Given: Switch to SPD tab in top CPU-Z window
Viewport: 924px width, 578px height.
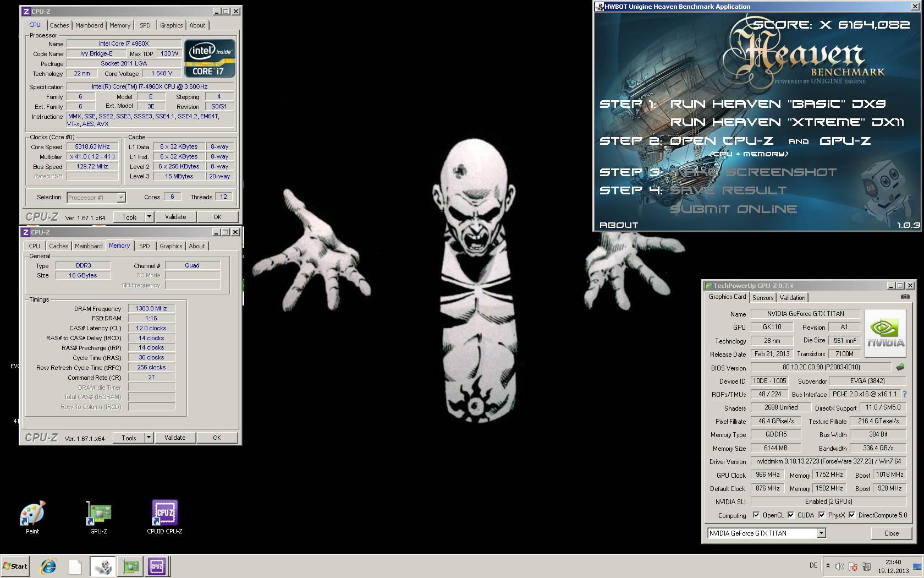Looking at the screenshot, I should coord(145,25).
